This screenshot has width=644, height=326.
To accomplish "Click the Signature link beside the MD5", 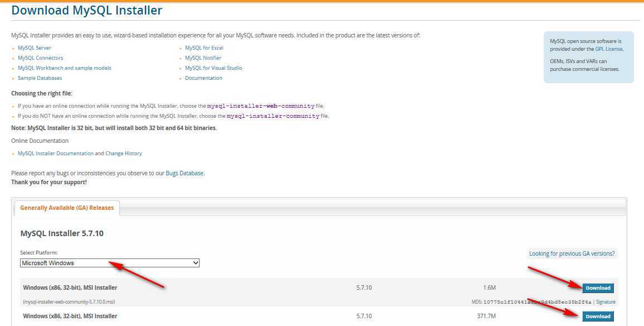I will click(606, 302).
